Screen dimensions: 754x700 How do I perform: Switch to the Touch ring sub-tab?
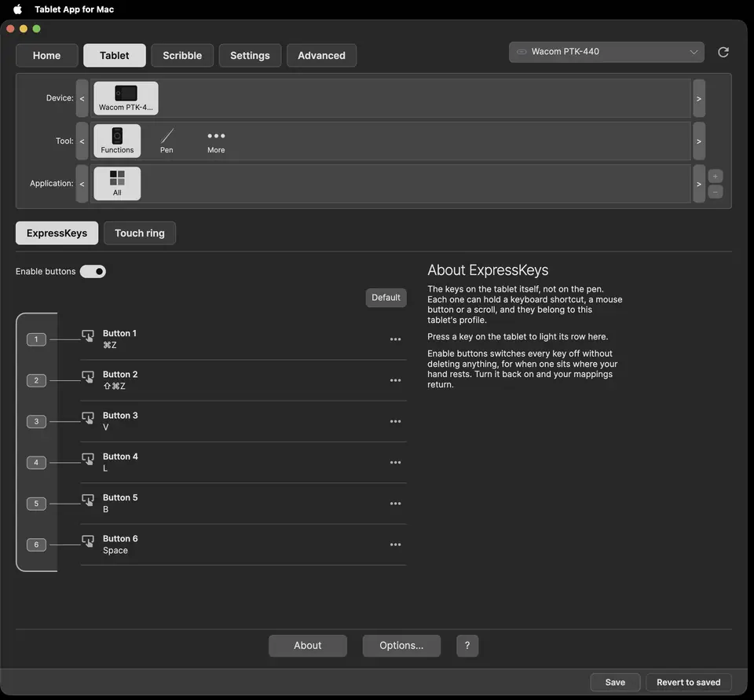pyautogui.click(x=140, y=233)
